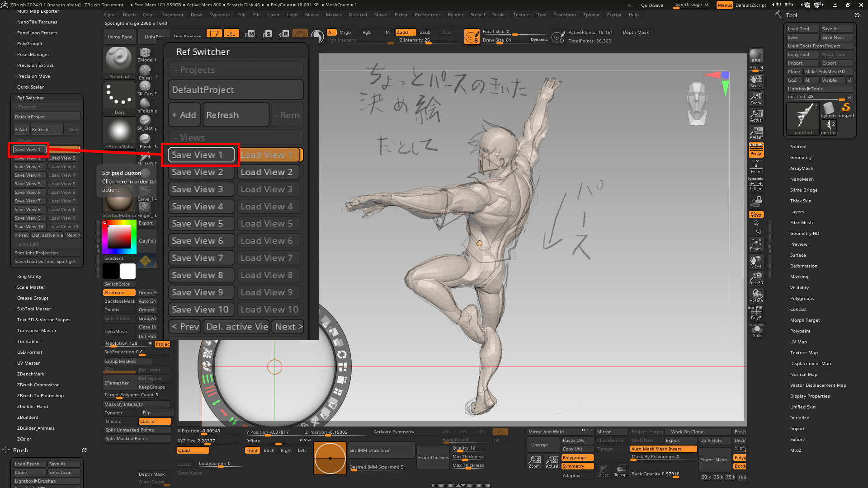
Task: Click the Save View 1 button
Action: (201, 155)
